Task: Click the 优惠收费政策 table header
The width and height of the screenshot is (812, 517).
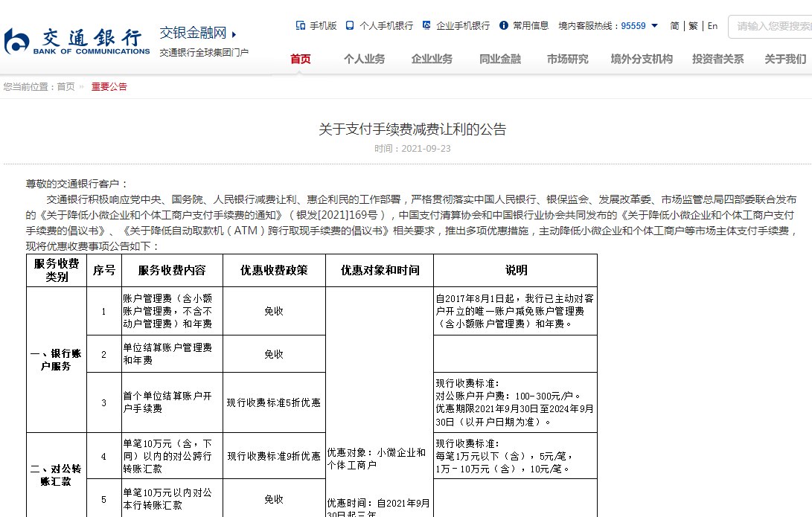Action: 274,270
